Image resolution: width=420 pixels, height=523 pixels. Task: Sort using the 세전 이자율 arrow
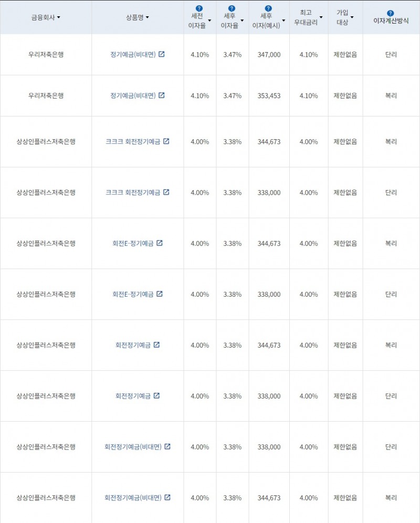pos(210,21)
